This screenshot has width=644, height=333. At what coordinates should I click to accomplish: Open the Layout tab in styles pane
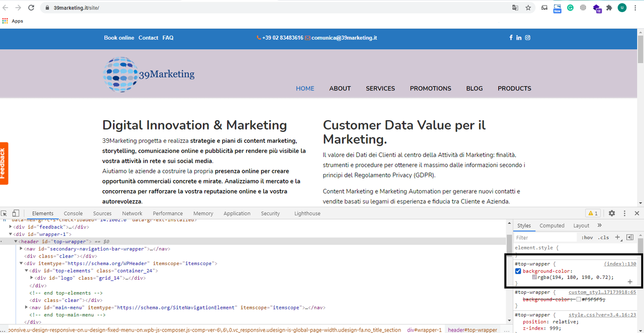point(581,225)
